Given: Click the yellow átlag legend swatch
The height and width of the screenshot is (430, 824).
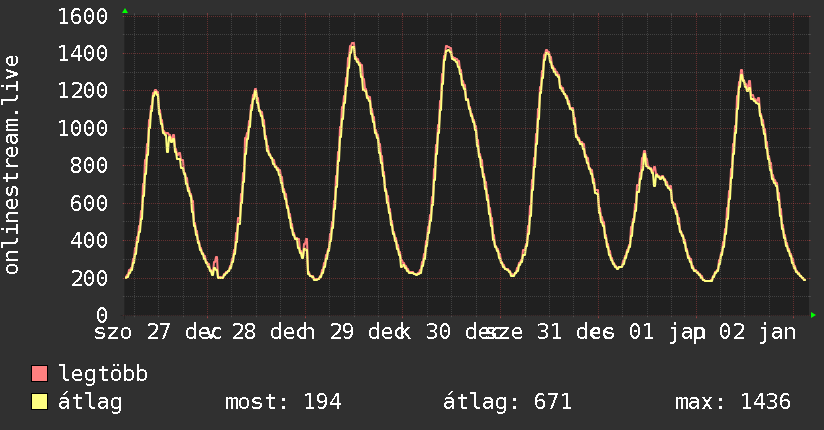Looking at the screenshot, I should (x=40, y=402).
